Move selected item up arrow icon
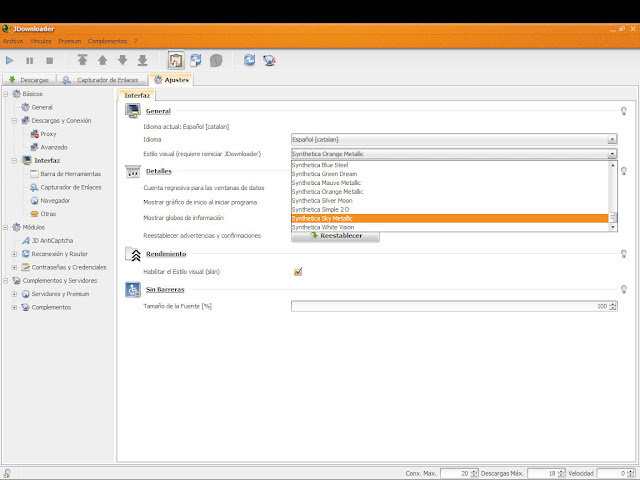This screenshot has width=640, height=480. pos(102,60)
